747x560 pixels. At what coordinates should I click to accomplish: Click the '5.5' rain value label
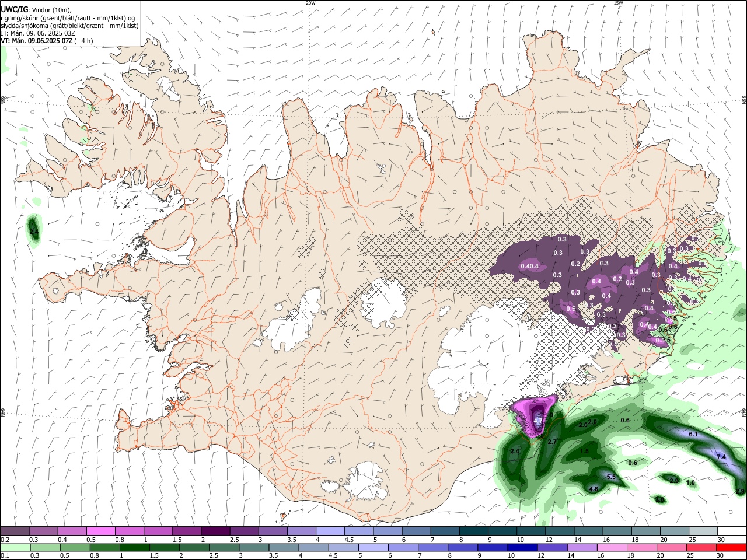(611, 477)
